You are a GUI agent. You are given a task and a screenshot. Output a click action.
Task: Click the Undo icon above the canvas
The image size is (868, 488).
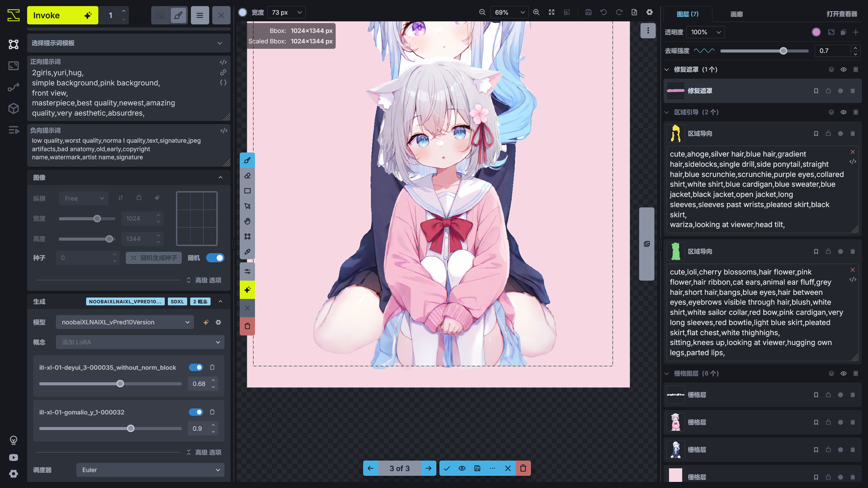click(603, 12)
